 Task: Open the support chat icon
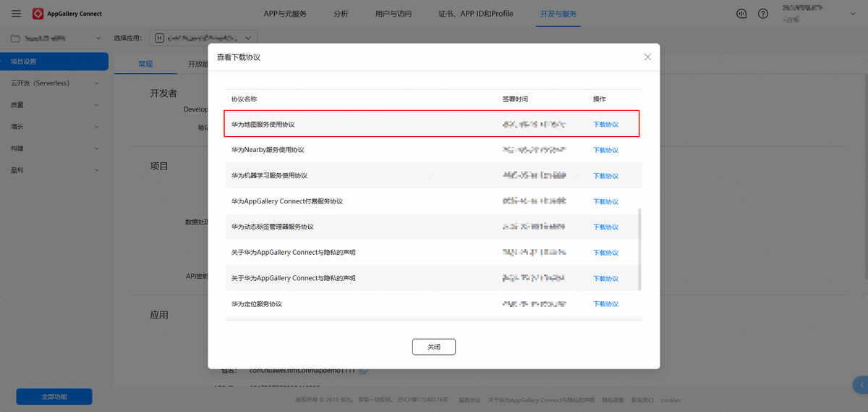pyautogui.click(x=741, y=14)
